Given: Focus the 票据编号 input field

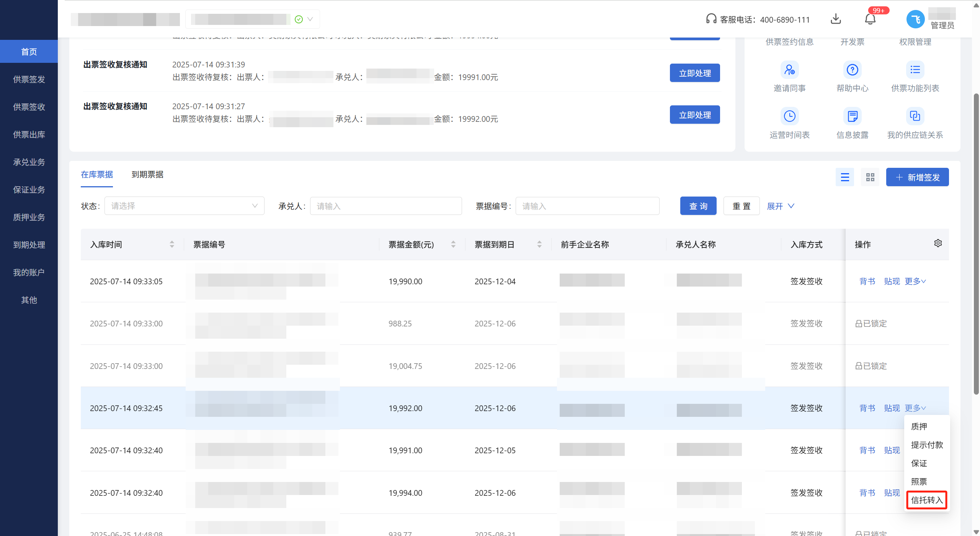Looking at the screenshot, I should click(587, 206).
